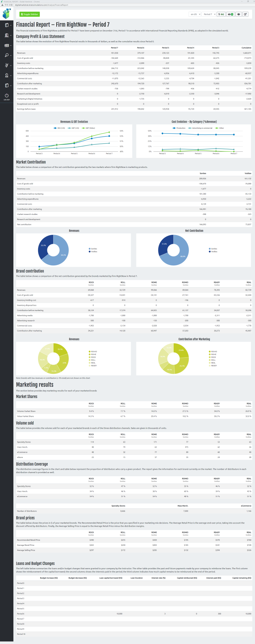Toggle Sonites legend in Net Contribution pie
255x644 pixels.
[x=213, y=249]
